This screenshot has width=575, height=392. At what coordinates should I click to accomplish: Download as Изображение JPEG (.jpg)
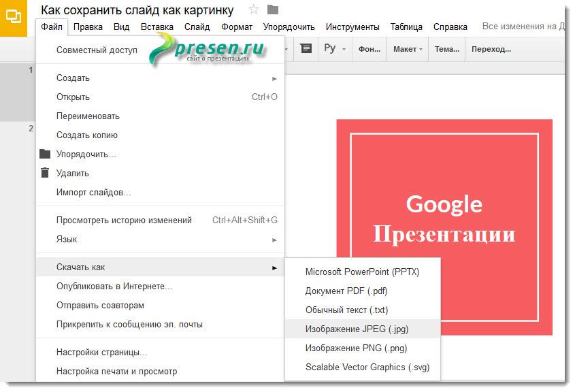(363, 329)
